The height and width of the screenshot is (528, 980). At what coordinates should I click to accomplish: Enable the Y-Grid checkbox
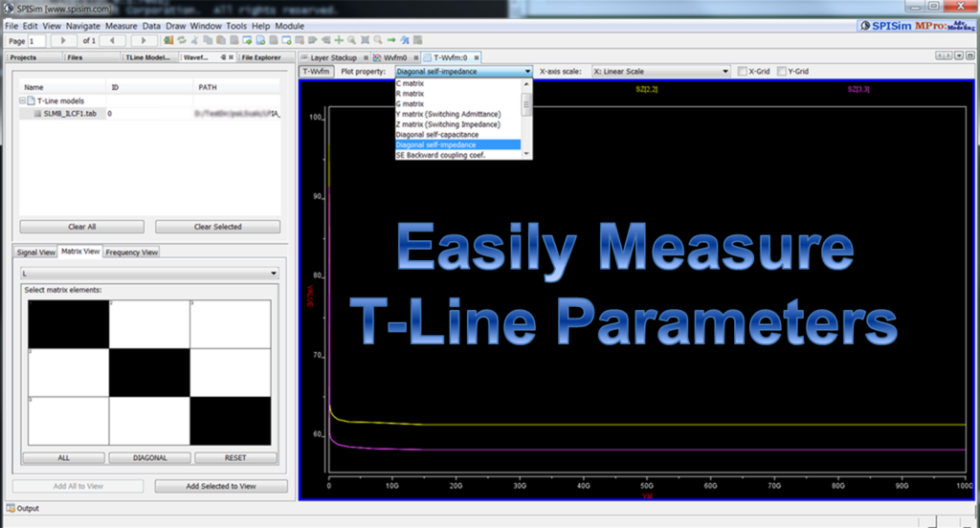(782, 71)
